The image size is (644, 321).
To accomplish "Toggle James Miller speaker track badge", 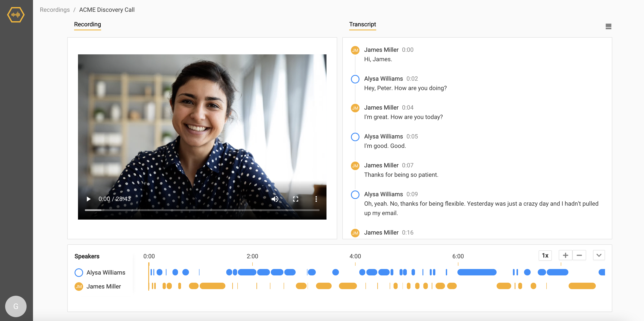I will pyautogui.click(x=79, y=287).
